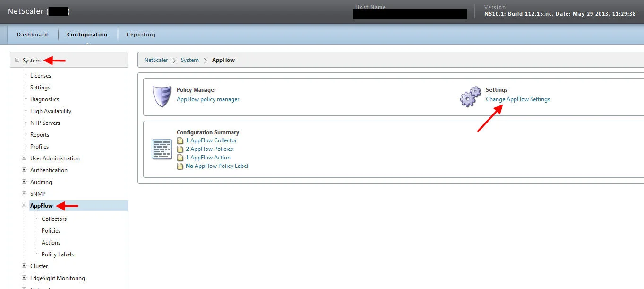Select Profiles tree item
The width and height of the screenshot is (644, 289).
click(x=39, y=147)
